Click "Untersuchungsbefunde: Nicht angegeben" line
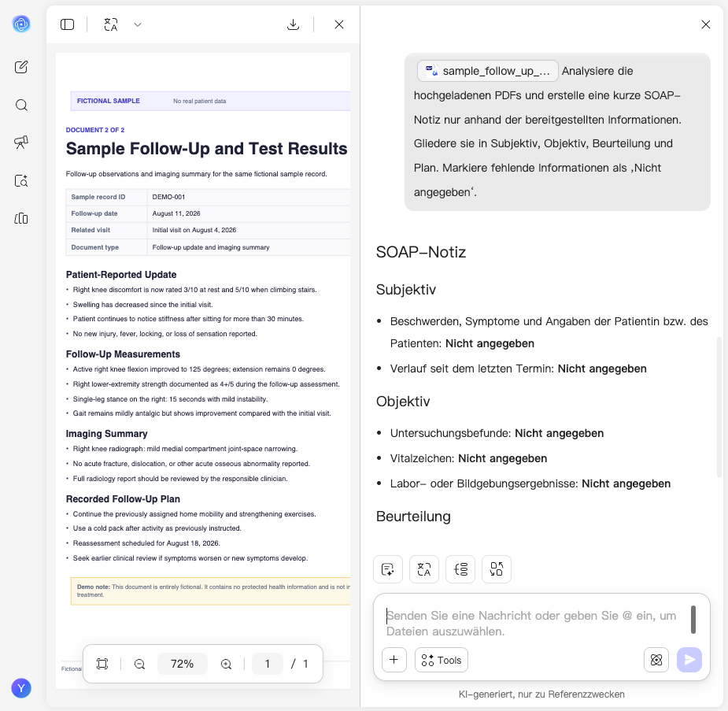The height and width of the screenshot is (711, 728). point(497,433)
